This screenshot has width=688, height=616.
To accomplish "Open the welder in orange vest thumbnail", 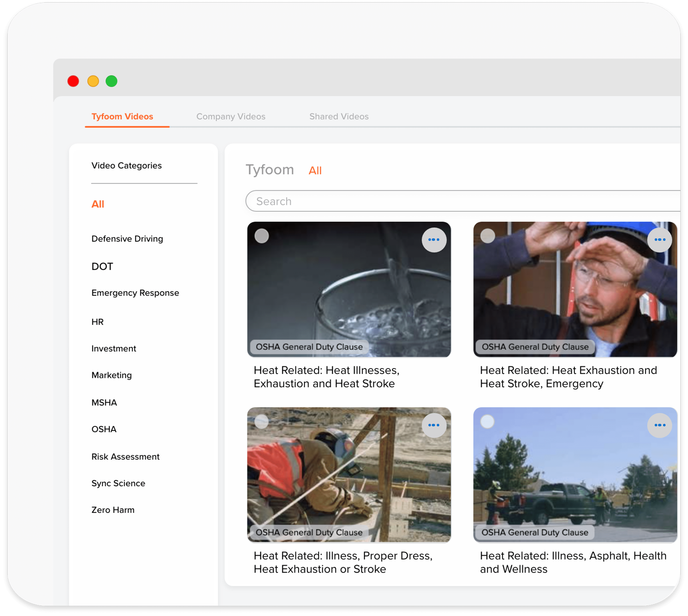I will [x=349, y=475].
